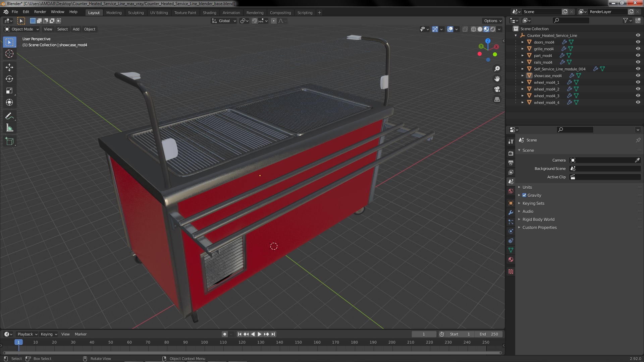Select the Annotate tool
Image resolution: width=644 pixels, height=362 pixels.
click(x=9, y=116)
